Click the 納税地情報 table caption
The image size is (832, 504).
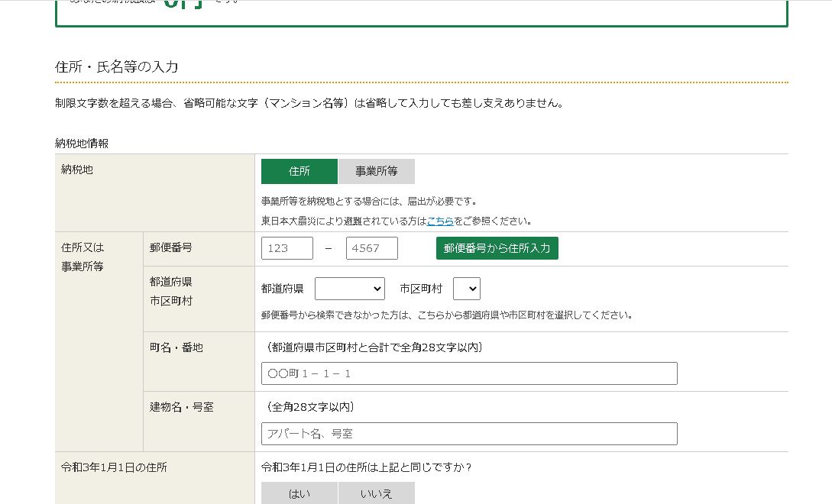[82, 143]
